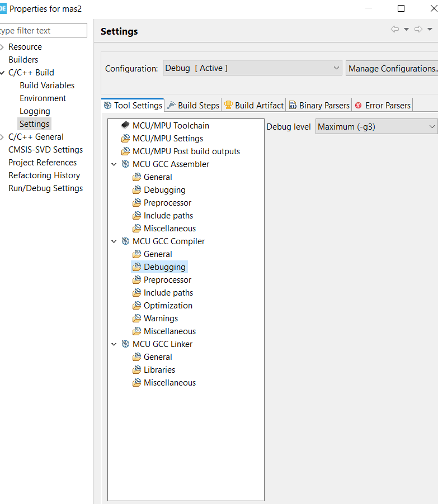Click the MCU/MPU Settings icon
The image size is (438, 504).
pos(125,138)
